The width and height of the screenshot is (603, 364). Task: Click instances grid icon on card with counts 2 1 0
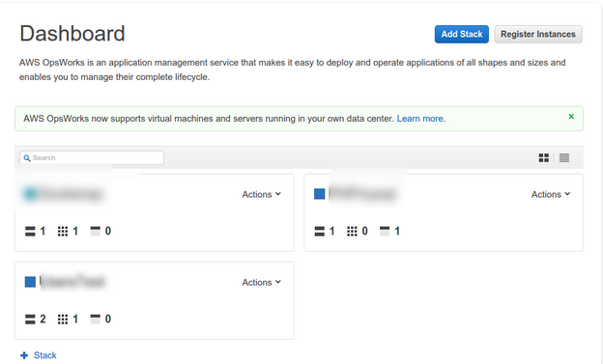(x=63, y=319)
